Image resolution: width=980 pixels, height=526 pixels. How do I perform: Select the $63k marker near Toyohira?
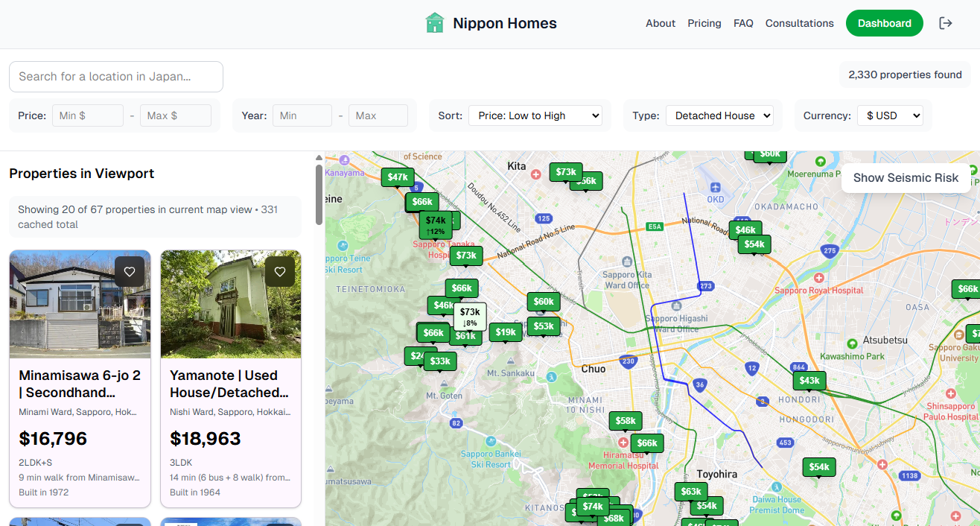tap(690, 492)
